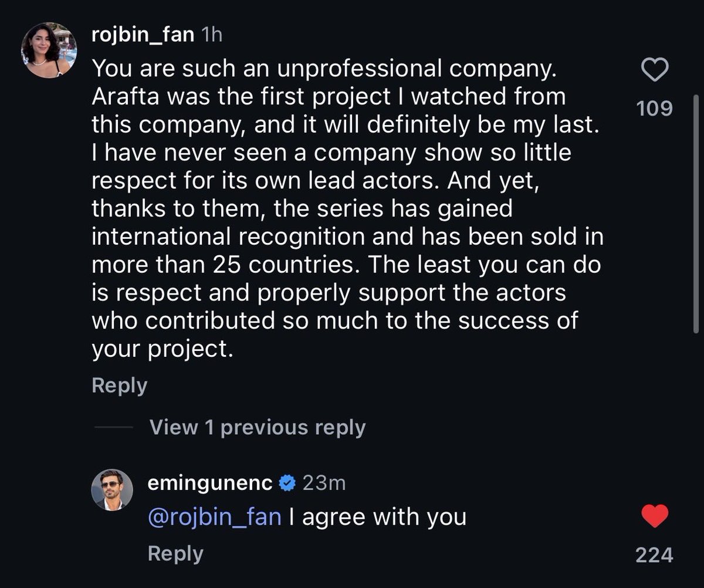The width and height of the screenshot is (704, 588).
Task: Tap the 1h timestamp
Action: tap(211, 35)
